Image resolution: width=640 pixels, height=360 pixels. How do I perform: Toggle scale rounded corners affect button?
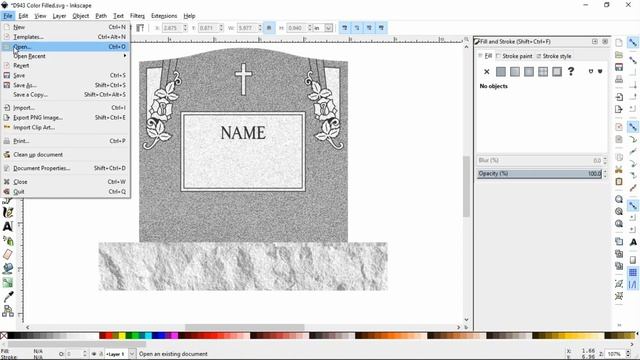pyautogui.click(x=357, y=28)
